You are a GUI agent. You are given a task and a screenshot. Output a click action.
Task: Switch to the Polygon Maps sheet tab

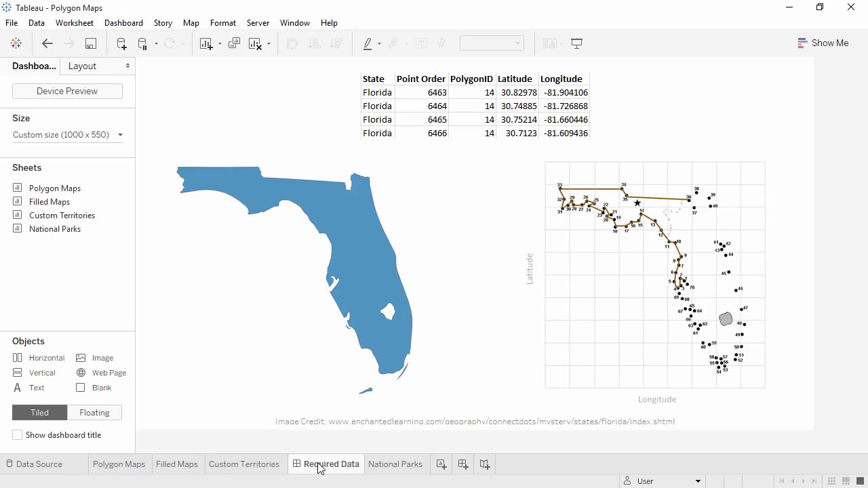pyautogui.click(x=119, y=464)
